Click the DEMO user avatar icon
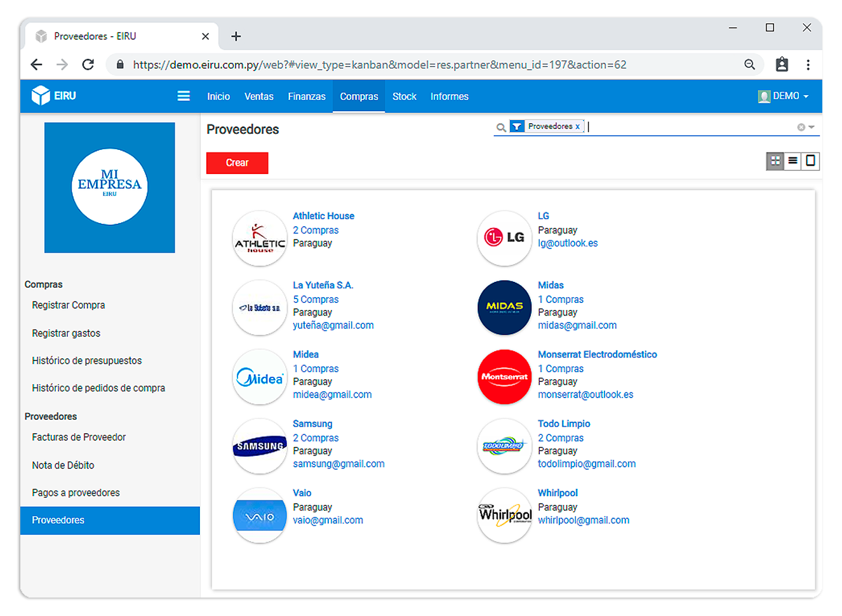 pyautogui.click(x=764, y=97)
